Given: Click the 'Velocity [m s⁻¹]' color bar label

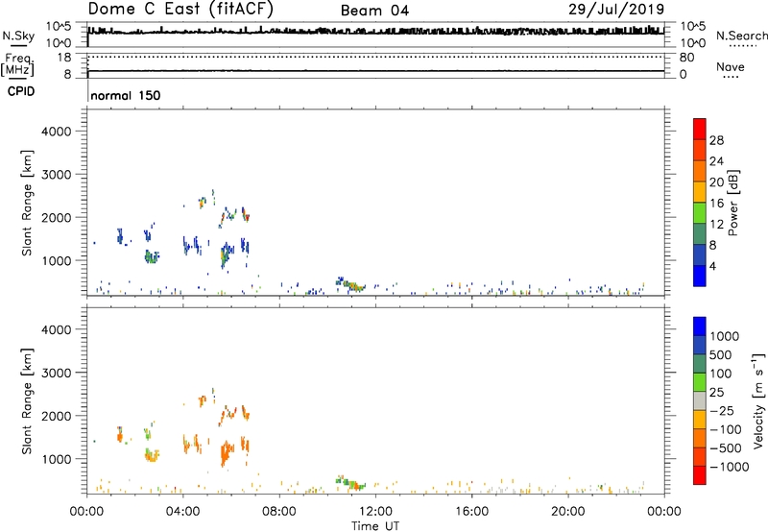Looking at the screenshot, I should point(758,400).
